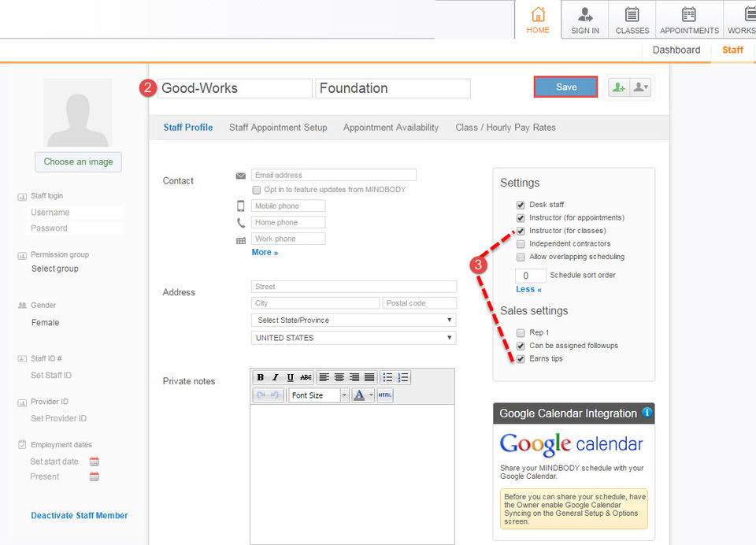
Task: Open the HTML source view button
Action: click(385, 395)
